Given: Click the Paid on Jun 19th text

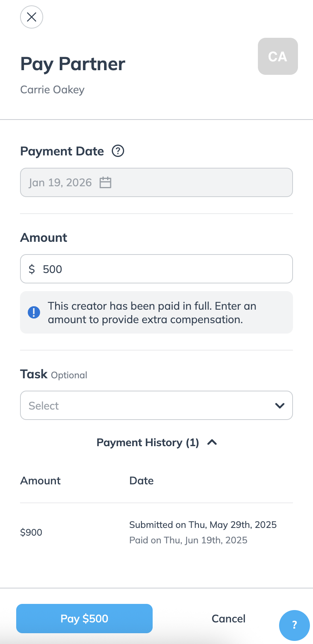Looking at the screenshot, I should (x=188, y=540).
